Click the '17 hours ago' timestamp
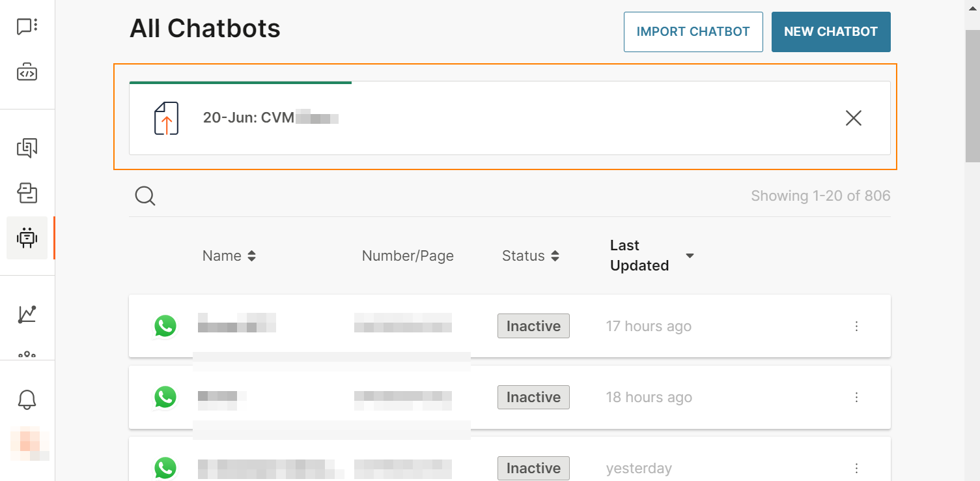Viewport: 980px width, 481px height. [x=649, y=326]
